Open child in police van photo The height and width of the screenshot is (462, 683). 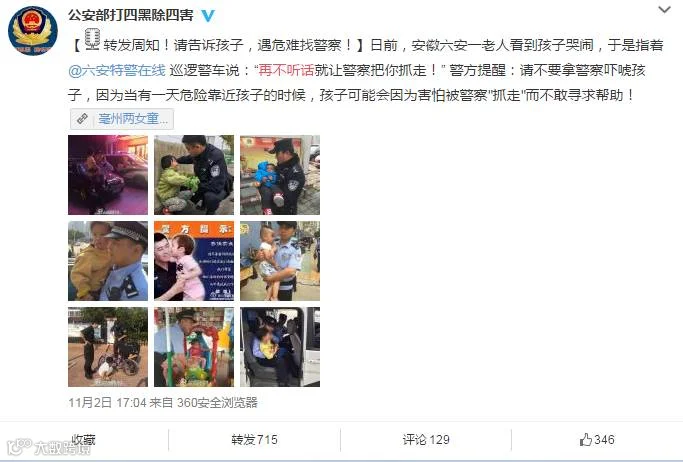point(280,347)
